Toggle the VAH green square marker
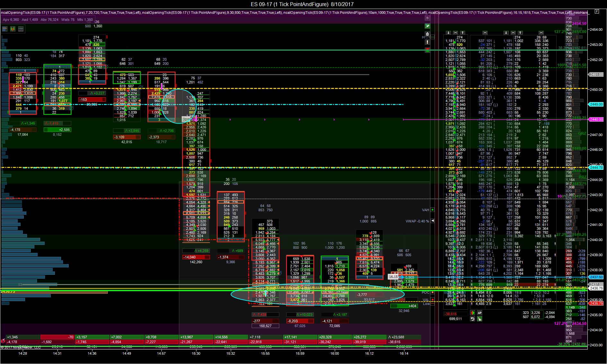Viewport: 607px width, 364px height. (432, 210)
